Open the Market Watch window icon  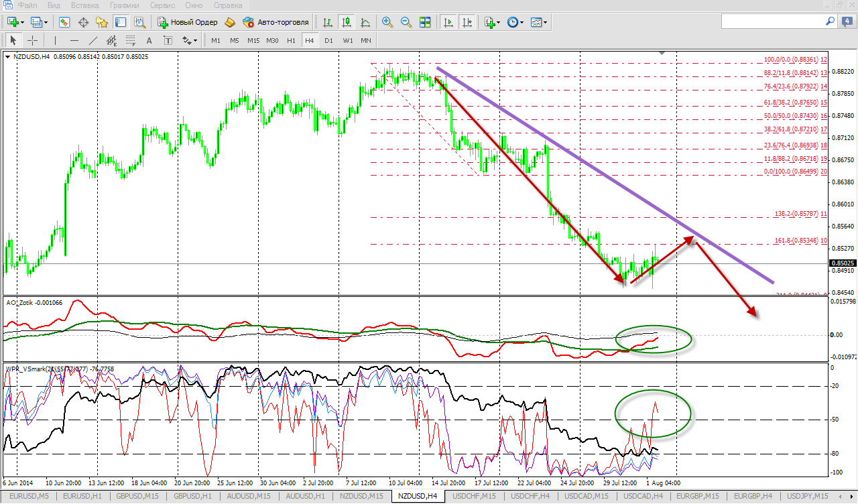coord(64,22)
